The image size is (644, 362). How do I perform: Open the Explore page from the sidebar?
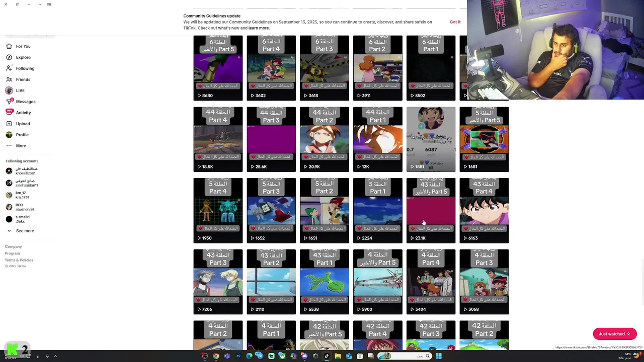click(x=18, y=57)
